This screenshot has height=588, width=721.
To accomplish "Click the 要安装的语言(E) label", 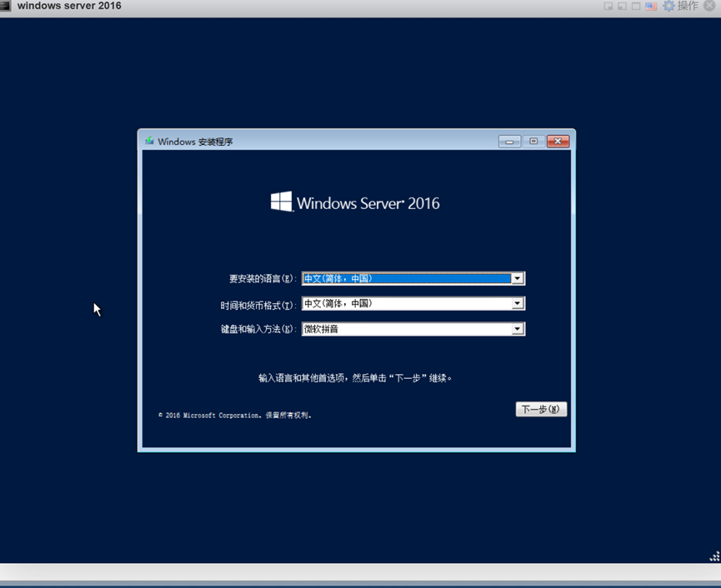I will coord(263,279).
